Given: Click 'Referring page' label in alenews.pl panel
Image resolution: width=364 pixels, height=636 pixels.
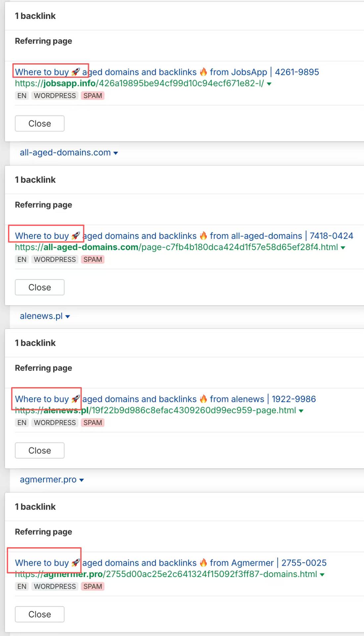Looking at the screenshot, I should (43, 368).
